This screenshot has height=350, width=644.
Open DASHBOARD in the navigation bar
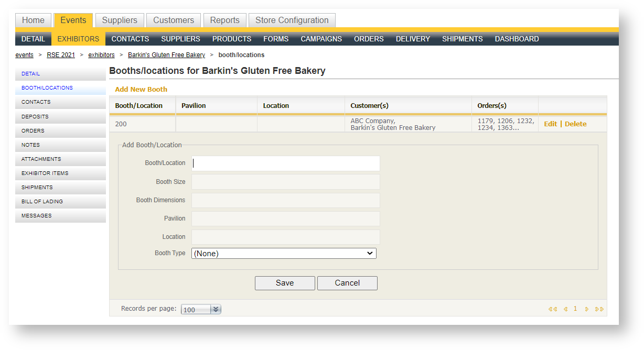517,39
